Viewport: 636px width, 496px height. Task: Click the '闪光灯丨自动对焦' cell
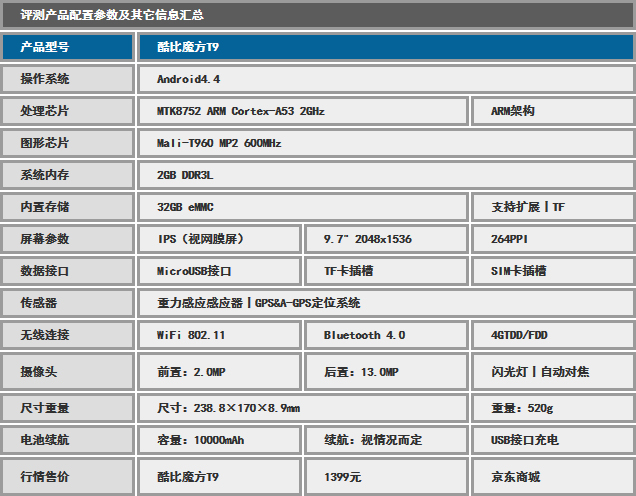coord(553,372)
